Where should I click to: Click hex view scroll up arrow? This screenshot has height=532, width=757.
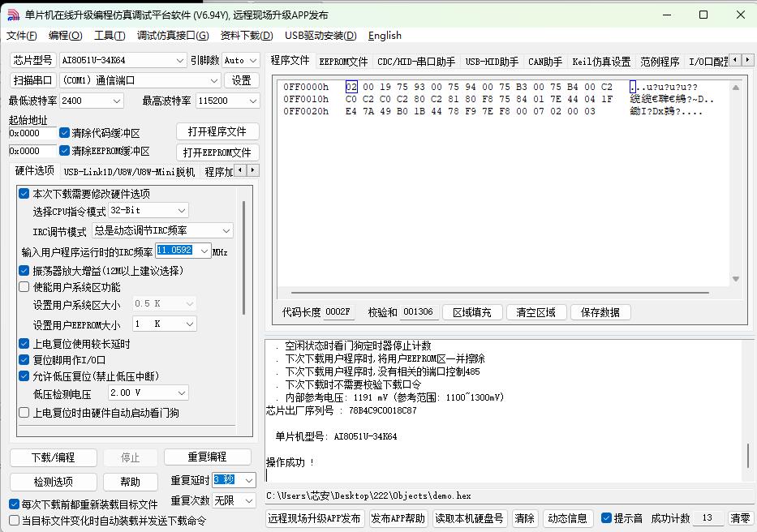(x=736, y=88)
